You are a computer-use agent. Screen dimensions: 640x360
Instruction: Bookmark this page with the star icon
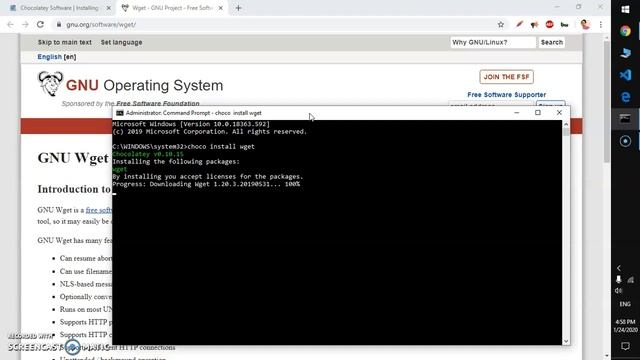point(501,24)
